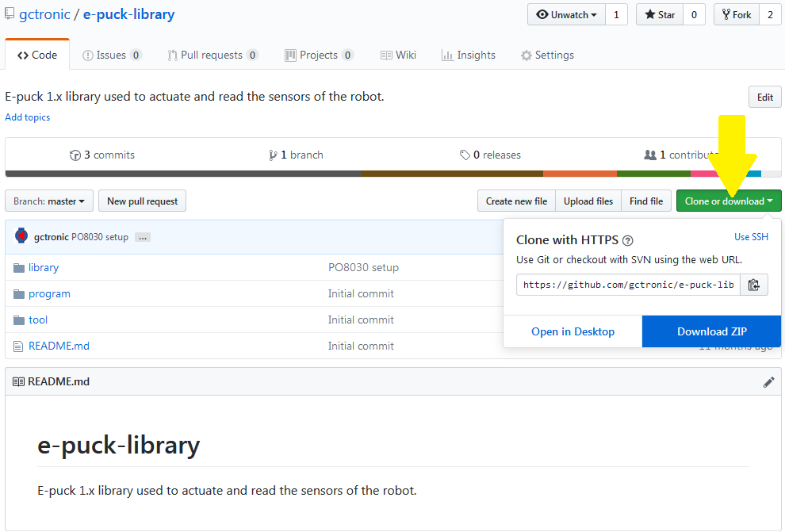785x532 pixels.
Task: Select the HTTPS clone URL text field
Action: [628, 285]
